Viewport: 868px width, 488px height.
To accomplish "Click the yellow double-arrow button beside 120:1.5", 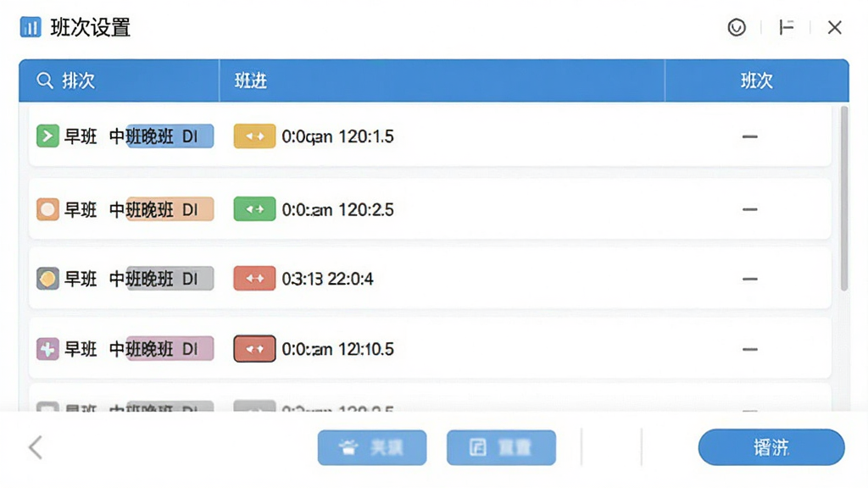I will point(254,136).
